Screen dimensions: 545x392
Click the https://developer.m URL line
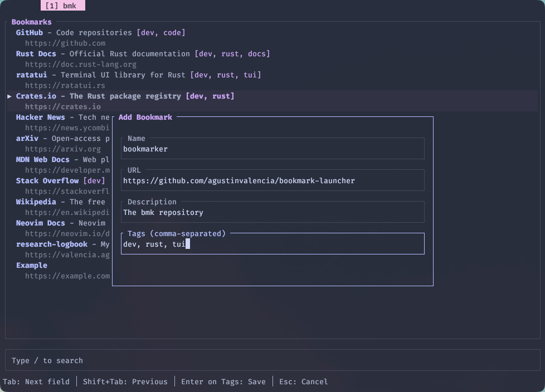pos(67,170)
